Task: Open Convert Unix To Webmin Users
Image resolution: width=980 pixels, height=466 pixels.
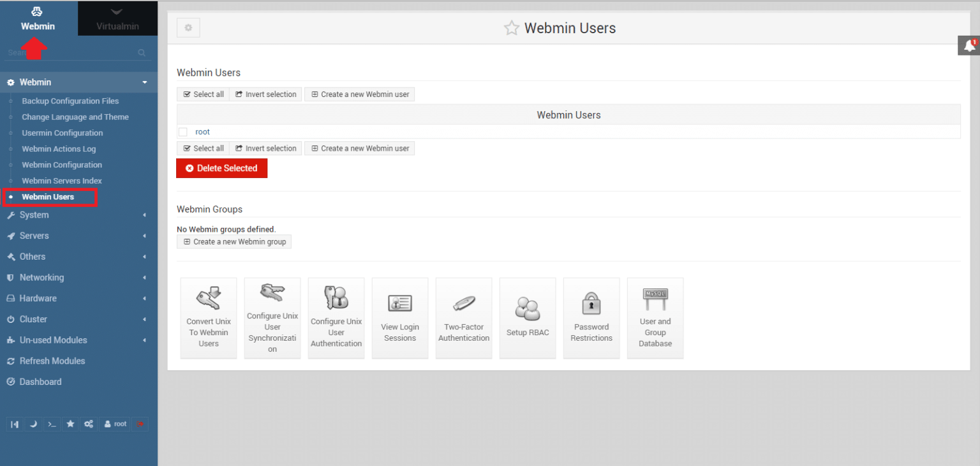Action: pyautogui.click(x=209, y=317)
